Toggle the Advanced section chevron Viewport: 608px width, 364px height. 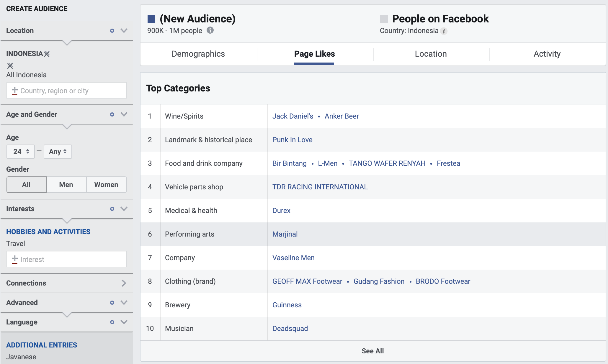[x=124, y=303]
